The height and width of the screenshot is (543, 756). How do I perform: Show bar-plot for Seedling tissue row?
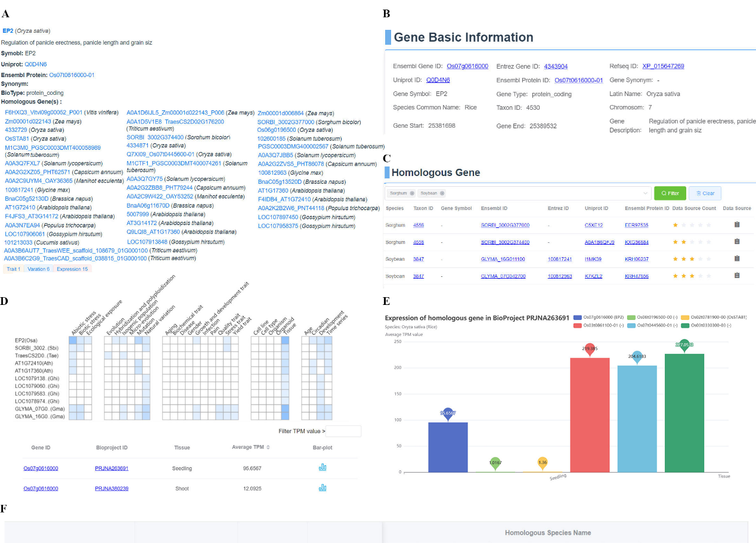pyautogui.click(x=323, y=467)
